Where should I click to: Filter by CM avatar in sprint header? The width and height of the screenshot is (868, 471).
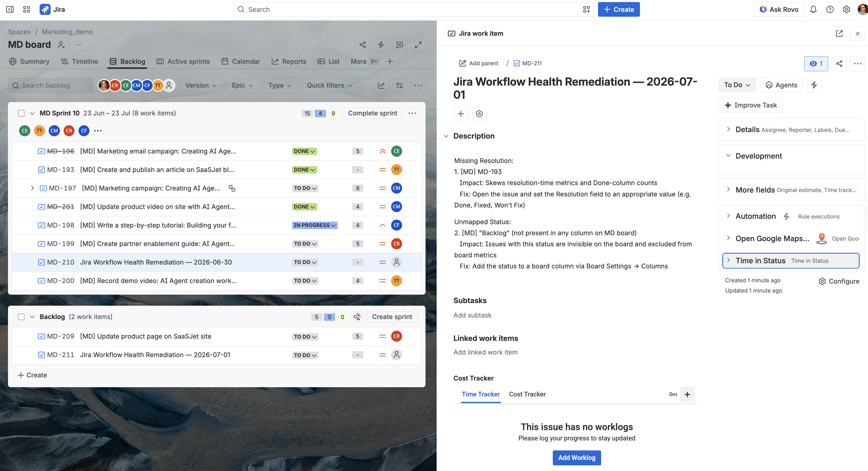(54, 131)
